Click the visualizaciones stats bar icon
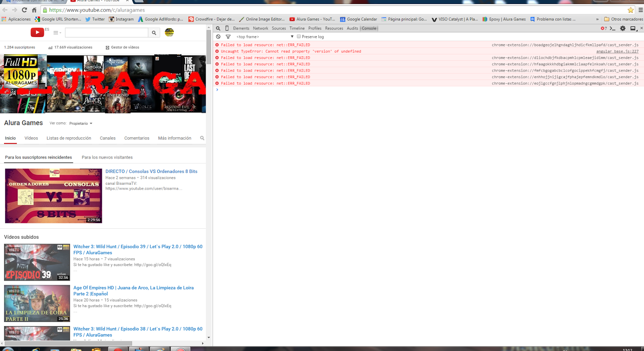Viewport: 644px width, 351px height. point(50,47)
